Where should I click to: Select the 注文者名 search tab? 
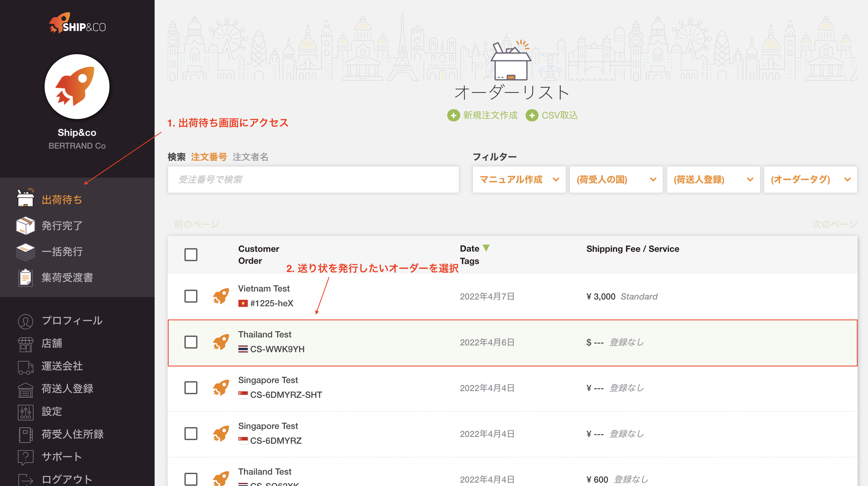[x=250, y=157]
